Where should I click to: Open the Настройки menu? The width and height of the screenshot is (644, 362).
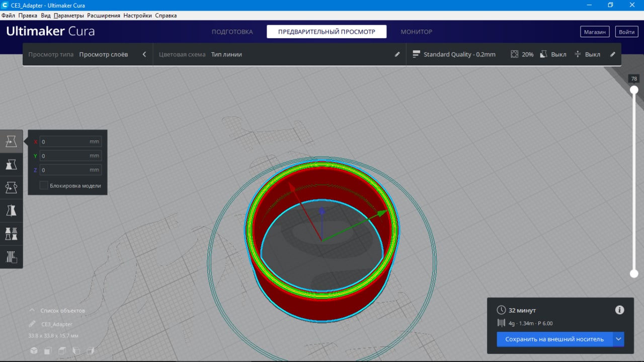[x=137, y=16]
